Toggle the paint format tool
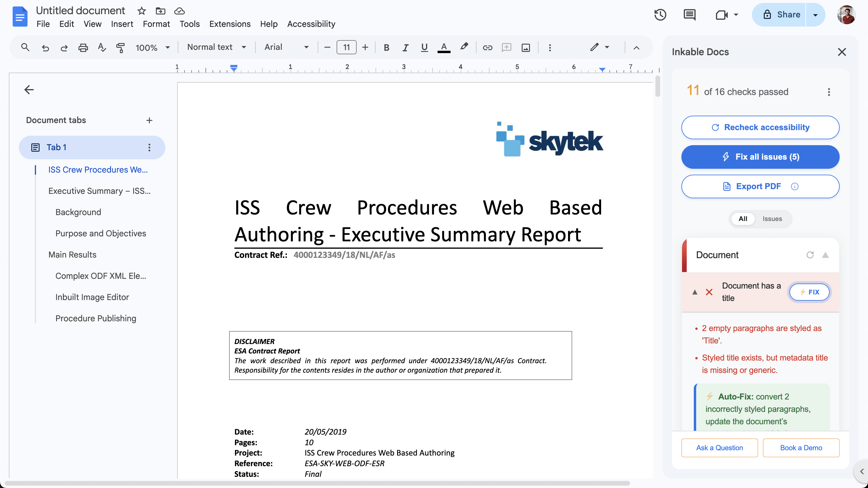The height and width of the screenshot is (488, 868). pos(120,48)
